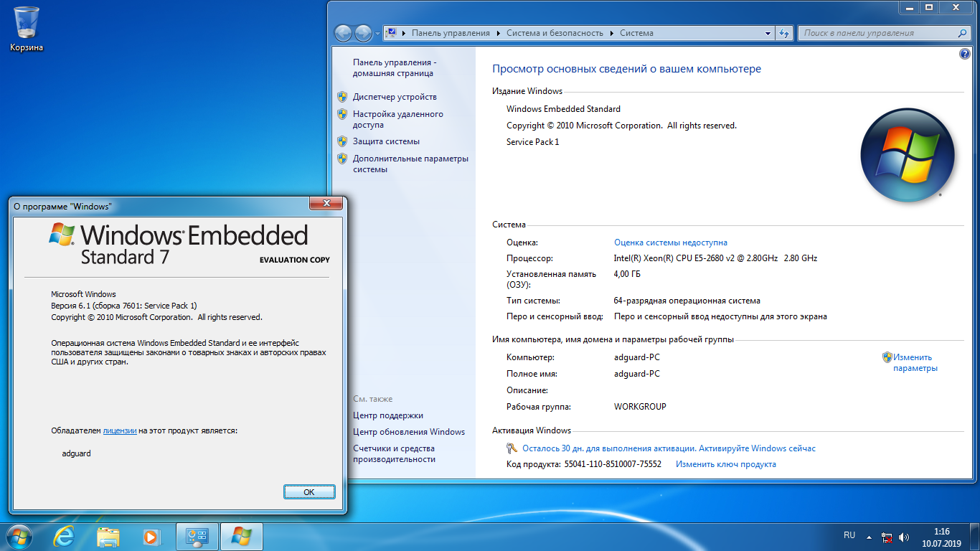The width and height of the screenshot is (980, 551).
Task: Go back in the Control Panel window
Action: pos(343,33)
